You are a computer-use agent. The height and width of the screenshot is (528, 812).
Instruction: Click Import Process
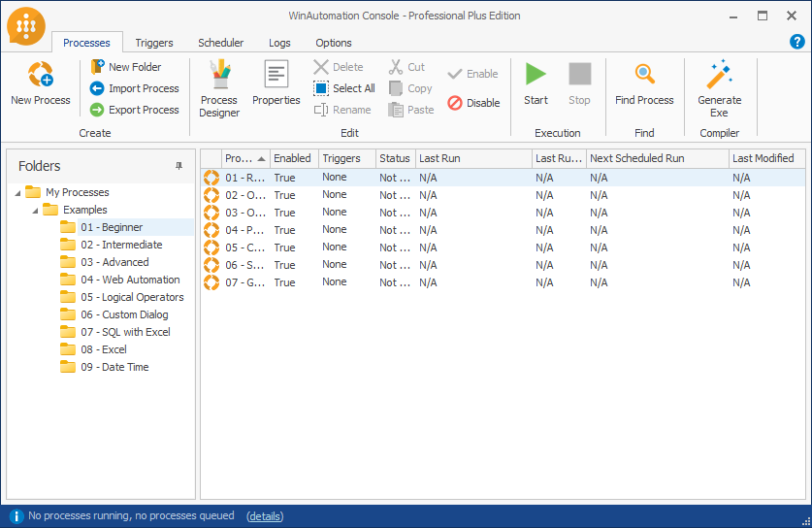click(x=134, y=88)
